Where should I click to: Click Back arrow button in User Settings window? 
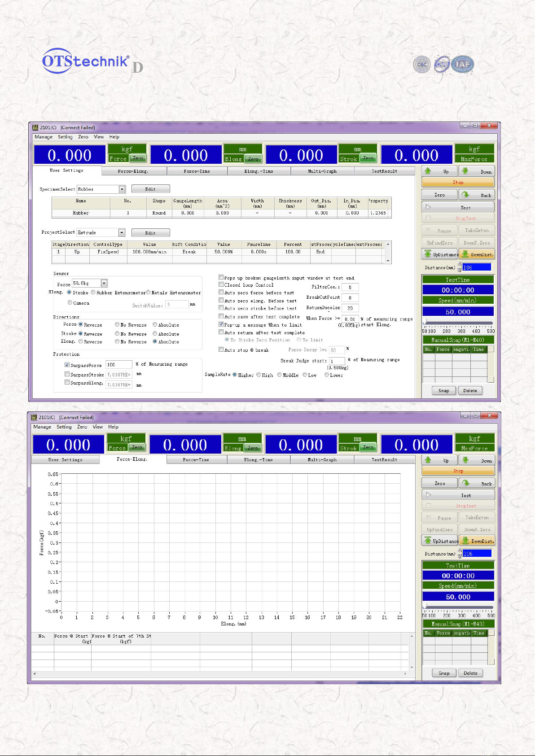[476, 195]
